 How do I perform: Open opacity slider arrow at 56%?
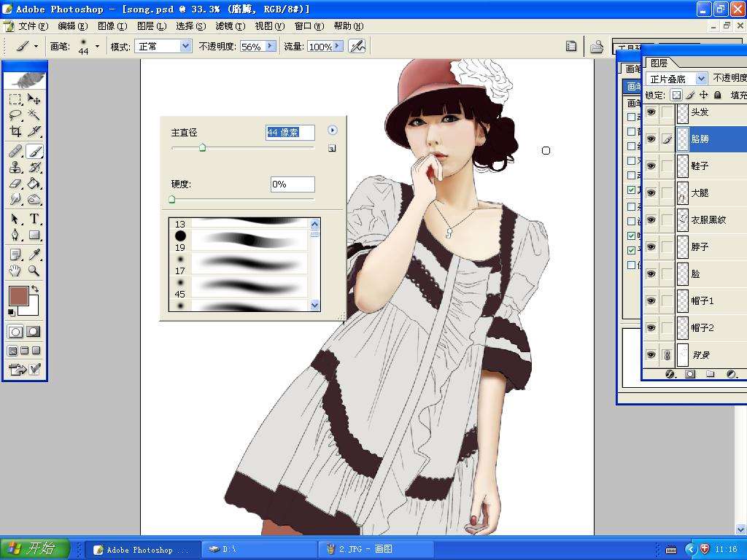pos(271,46)
